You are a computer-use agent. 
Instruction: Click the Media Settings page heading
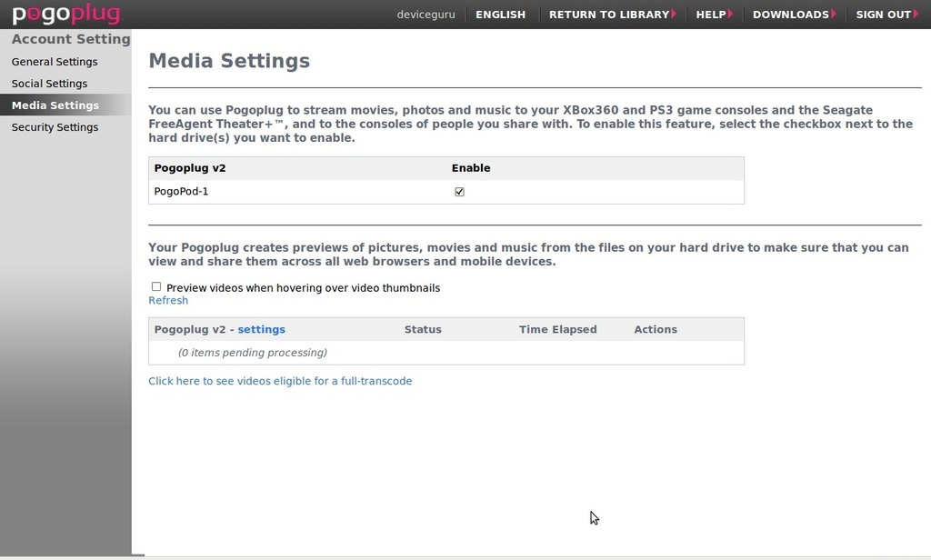(x=229, y=61)
